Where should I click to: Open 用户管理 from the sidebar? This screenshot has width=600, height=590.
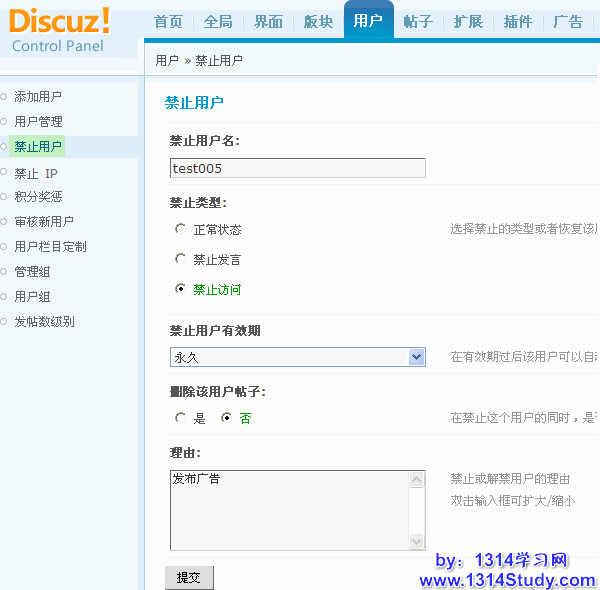tap(38, 122)
